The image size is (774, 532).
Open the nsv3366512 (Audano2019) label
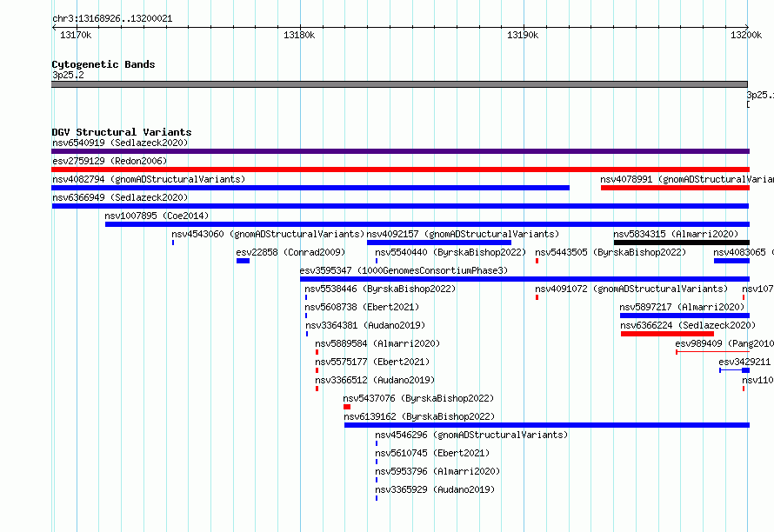(x=375, y=380)
